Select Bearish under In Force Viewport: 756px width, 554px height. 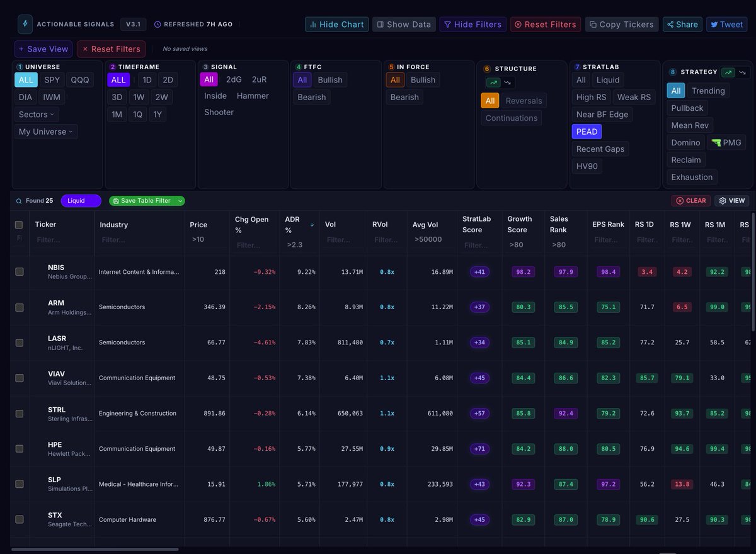coord(404,97)
